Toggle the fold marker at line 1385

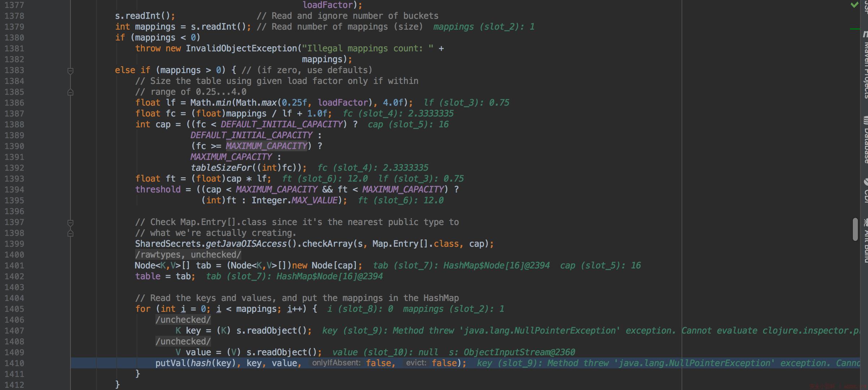pos(70,92)
